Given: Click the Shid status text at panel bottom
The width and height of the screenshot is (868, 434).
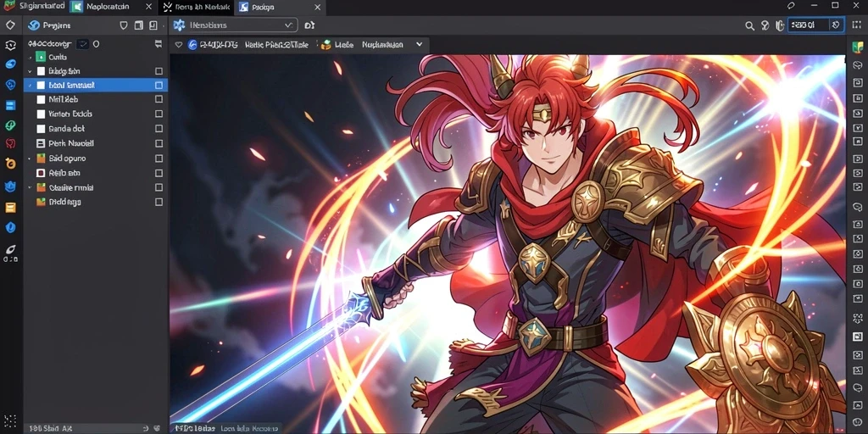Looking at the screenshot, I should point(50,428).
